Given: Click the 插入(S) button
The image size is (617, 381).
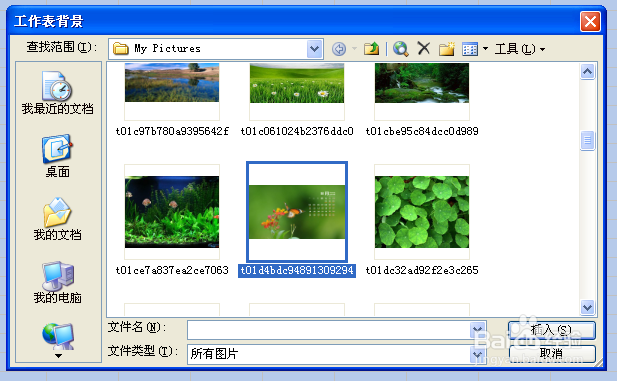Looking at the screenshot, I should coord(552,330).
